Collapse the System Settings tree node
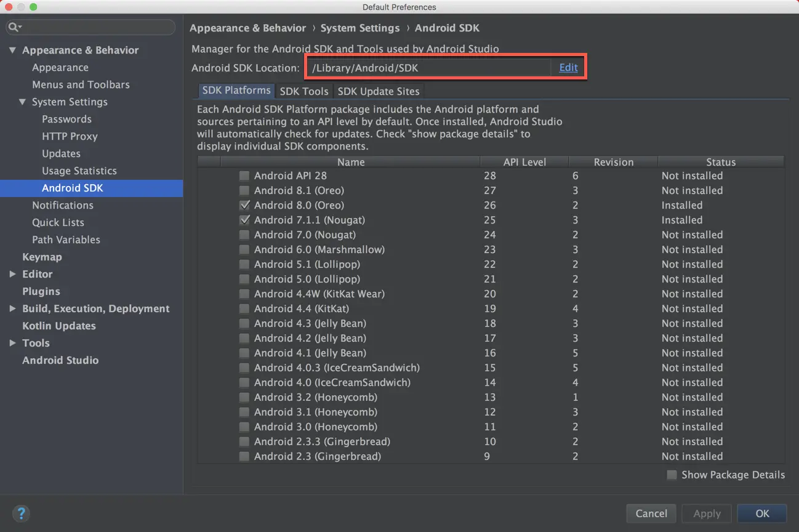799x532 pixels. (x=22, y=102)
